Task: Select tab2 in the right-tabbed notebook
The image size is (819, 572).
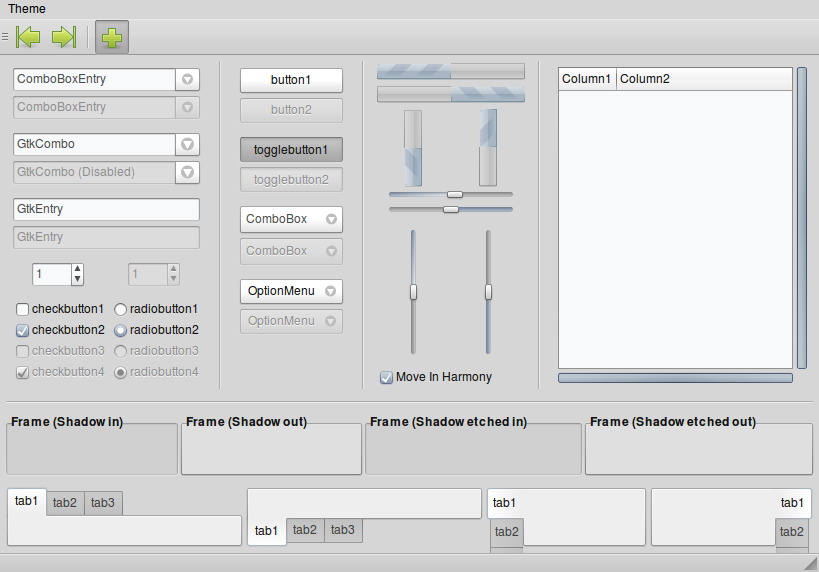Action: click(792, 532)
